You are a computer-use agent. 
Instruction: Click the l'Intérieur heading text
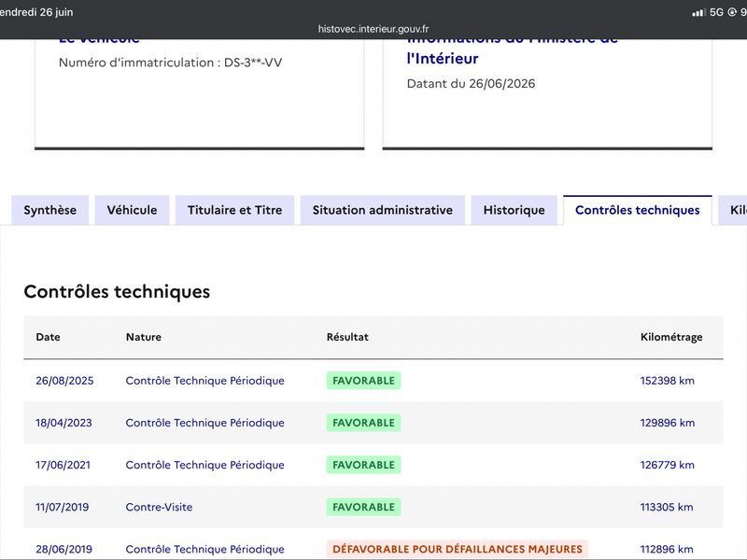(442, 59)
